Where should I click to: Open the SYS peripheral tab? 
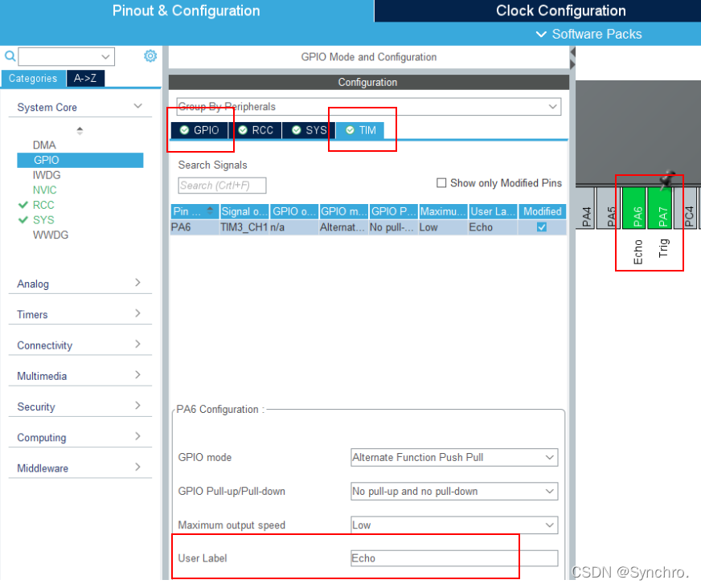(x=309, y=130)
